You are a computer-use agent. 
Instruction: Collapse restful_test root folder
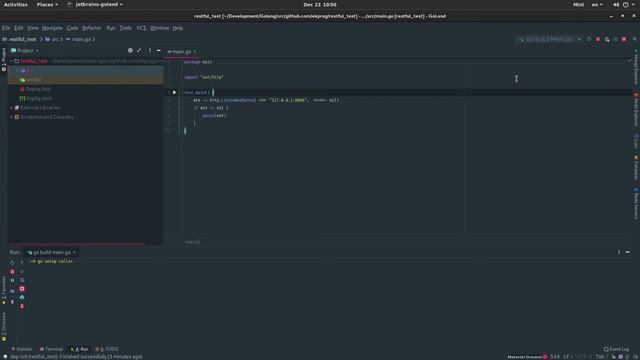pyautogui.click(x=11, y=61)
